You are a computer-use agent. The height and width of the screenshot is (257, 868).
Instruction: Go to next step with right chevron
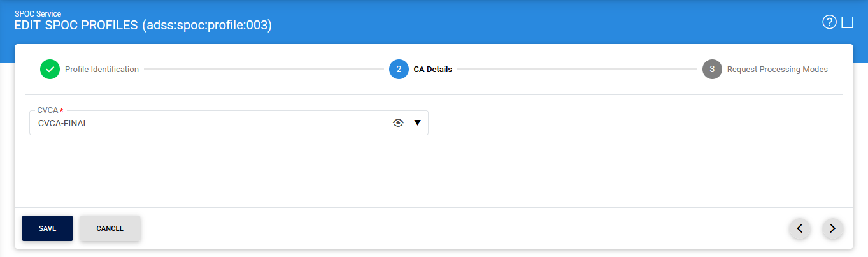pos(832,228)
